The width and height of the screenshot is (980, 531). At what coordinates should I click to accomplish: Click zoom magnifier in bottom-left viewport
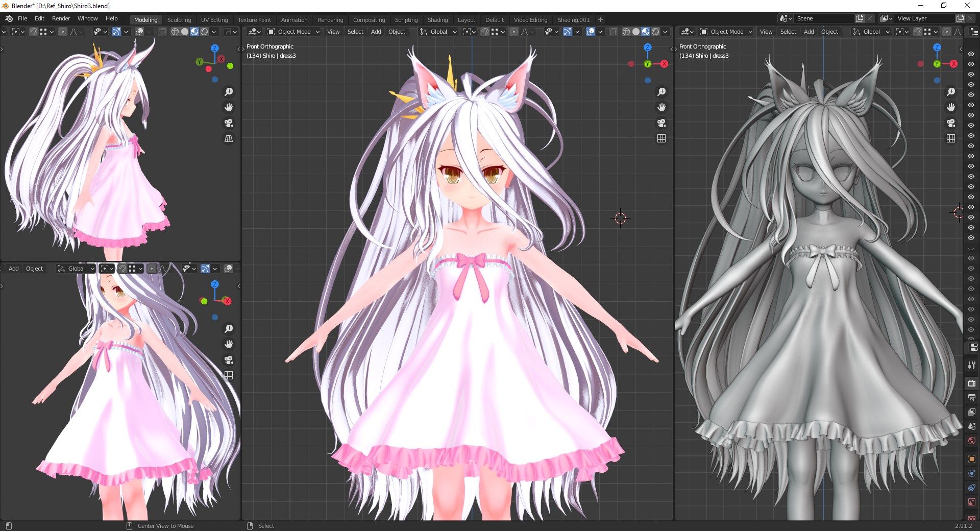pyautogui.click(x=229, y=329)
